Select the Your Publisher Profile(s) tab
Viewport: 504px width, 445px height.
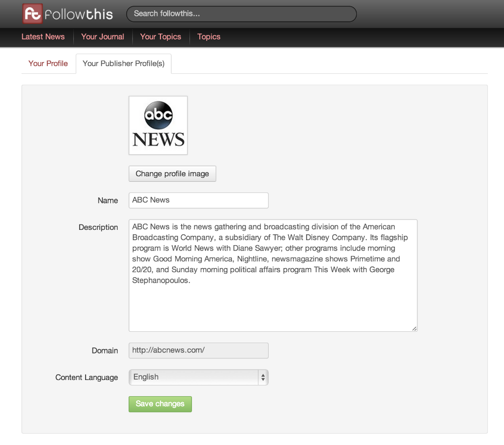(x=124, y=64)
